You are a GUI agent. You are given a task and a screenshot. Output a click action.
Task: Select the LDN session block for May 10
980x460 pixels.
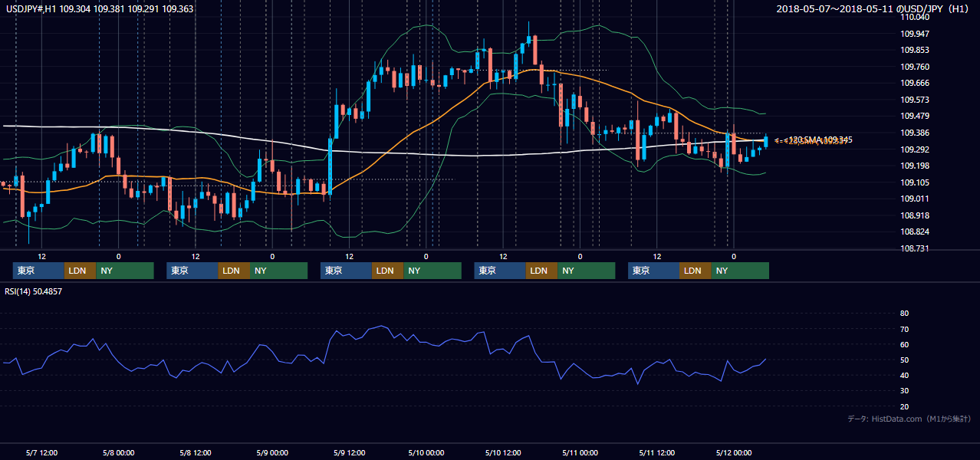(541, 271)
